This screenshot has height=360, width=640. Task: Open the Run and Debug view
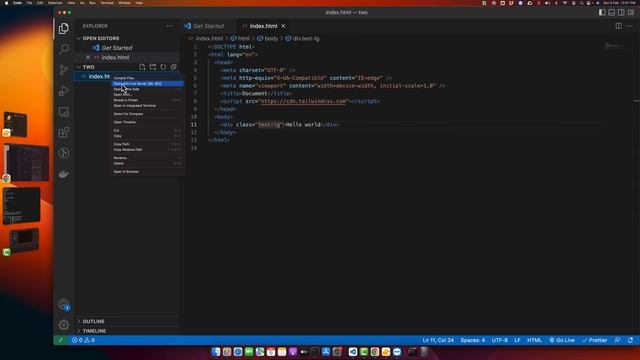[64, 91]
